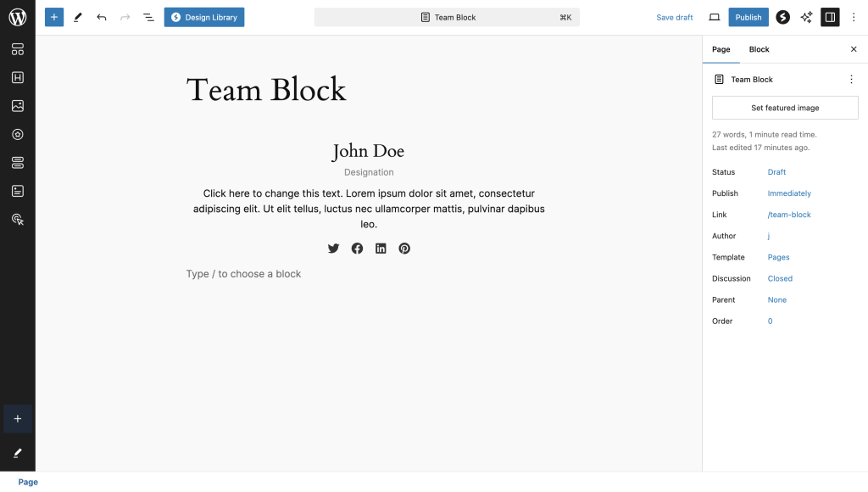Screen dimensions: 868x492
Task: Switch to the Block tab
Action: coord(759,49)
